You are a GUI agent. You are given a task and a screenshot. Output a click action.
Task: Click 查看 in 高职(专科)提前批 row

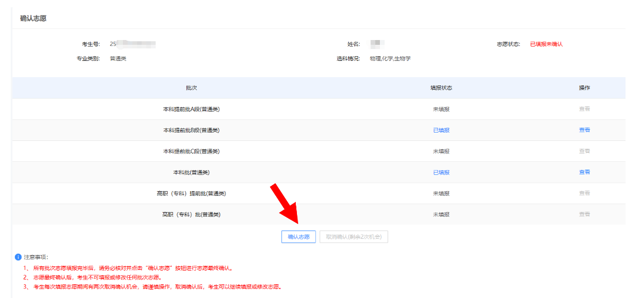pos(584,193)
